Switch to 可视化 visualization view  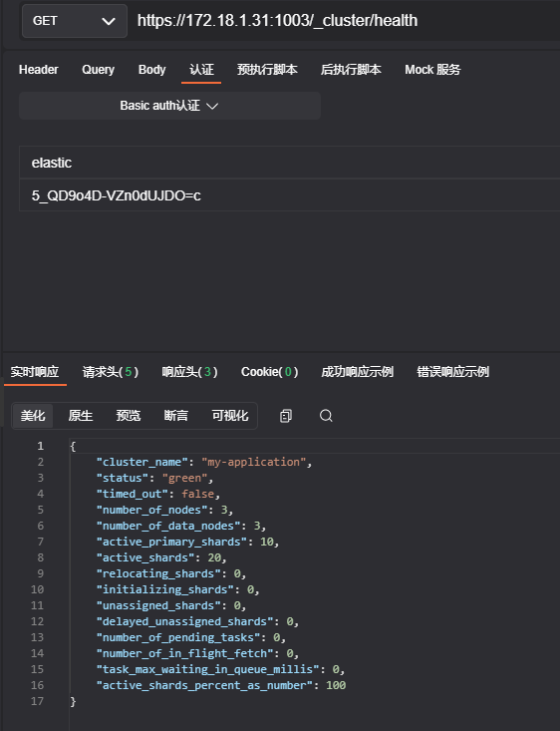[230, 416]
